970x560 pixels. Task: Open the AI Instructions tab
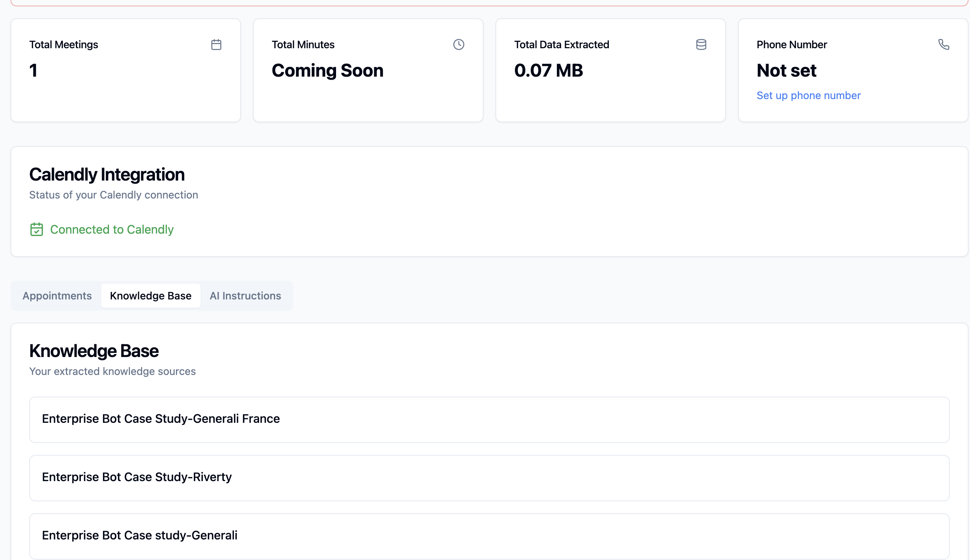pyautogui.click(x=245, y=296)
